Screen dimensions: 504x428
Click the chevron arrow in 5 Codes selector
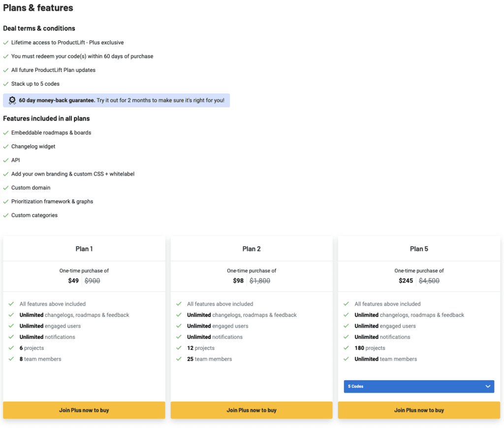(488, 387)
